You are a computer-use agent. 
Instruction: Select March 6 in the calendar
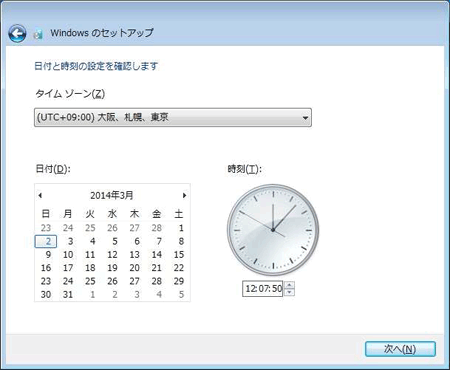click(137, 241)
